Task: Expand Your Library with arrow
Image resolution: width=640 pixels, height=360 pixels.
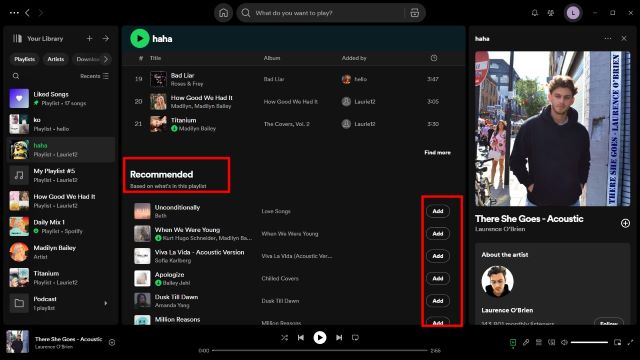Action: pos(106,38)
